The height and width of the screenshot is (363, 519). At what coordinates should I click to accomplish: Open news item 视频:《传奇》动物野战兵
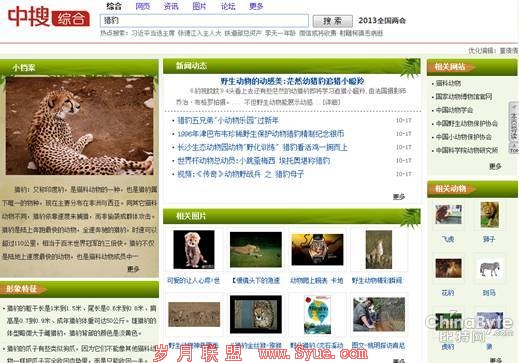click(240, 174)
